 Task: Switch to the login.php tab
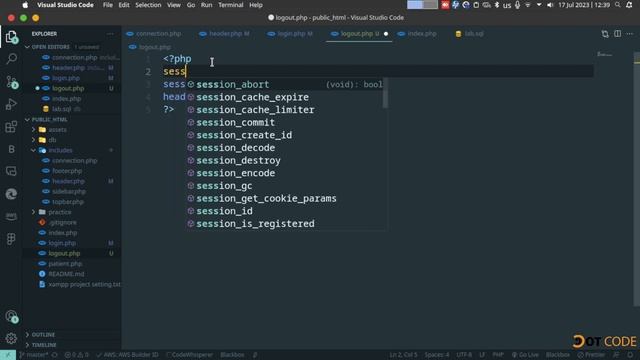tap(291, 34)
